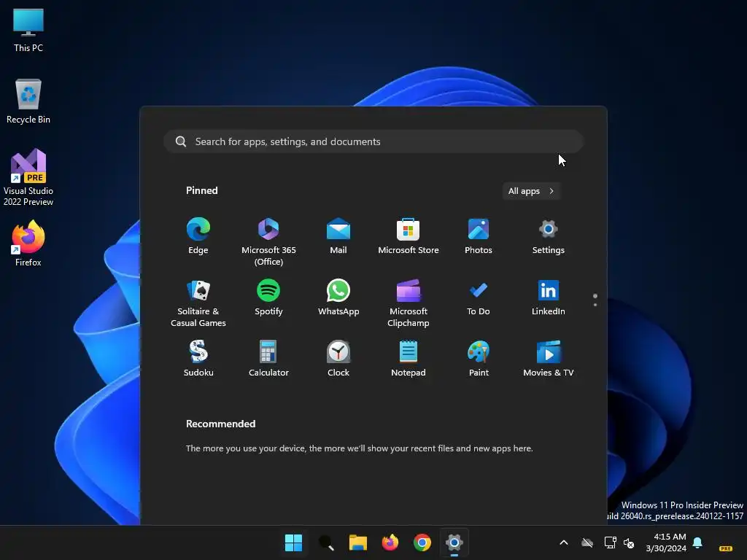Open Microsoft Clipchamp

(x=409, y=303)
